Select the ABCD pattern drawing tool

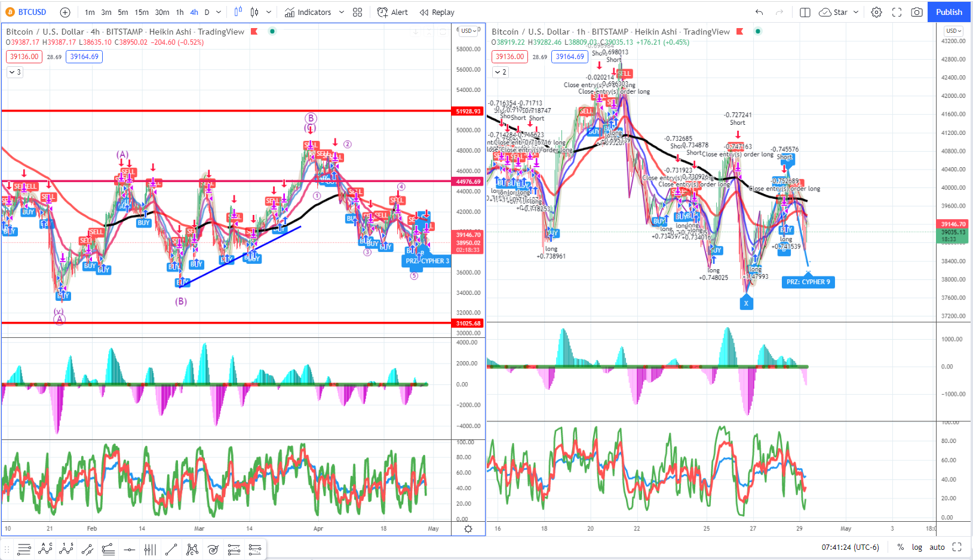(x=45, y=549)
